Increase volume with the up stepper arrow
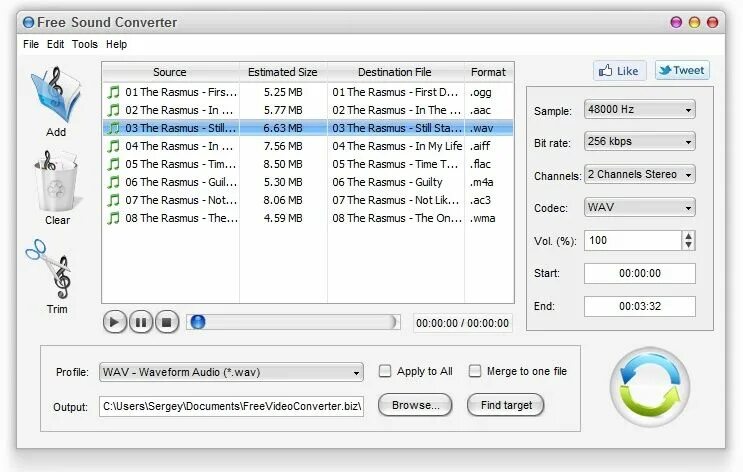The image size is (743, 472). (689, 236)
